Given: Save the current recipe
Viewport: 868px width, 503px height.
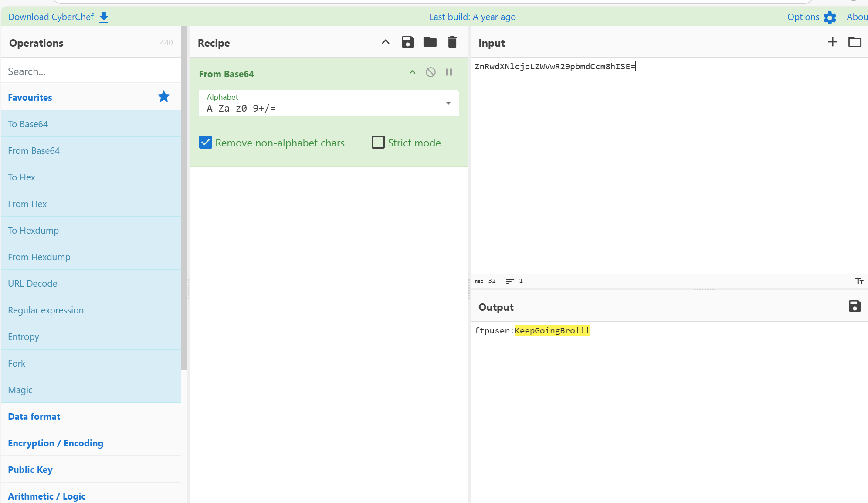Looking at the screenshot, I should point(407,42).
